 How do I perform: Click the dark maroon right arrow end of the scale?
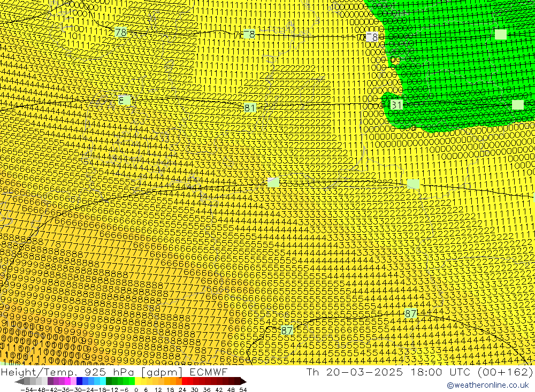coord(243,381)
